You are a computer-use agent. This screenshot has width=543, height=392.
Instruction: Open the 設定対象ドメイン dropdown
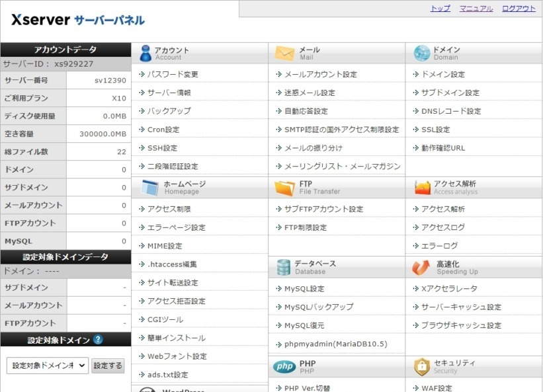coord(48,366)
